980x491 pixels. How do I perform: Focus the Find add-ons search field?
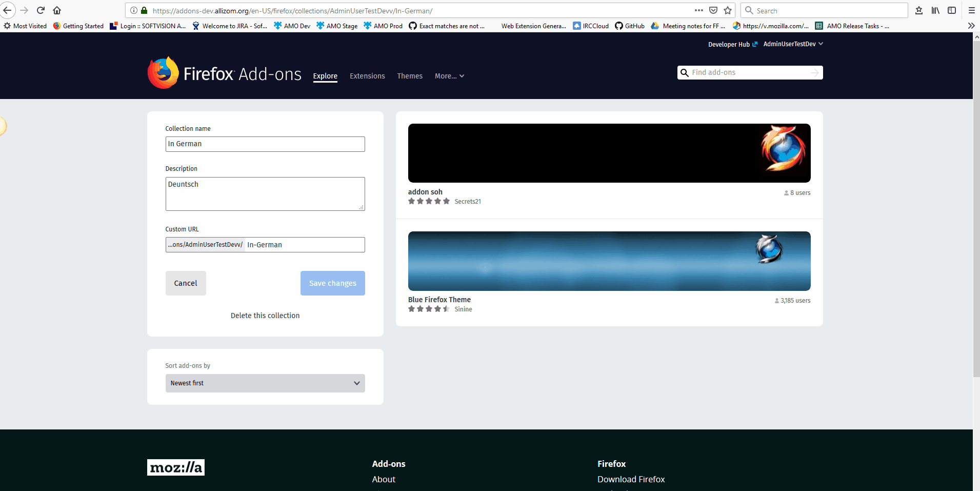pyautogui.click(x=750, y=73)
